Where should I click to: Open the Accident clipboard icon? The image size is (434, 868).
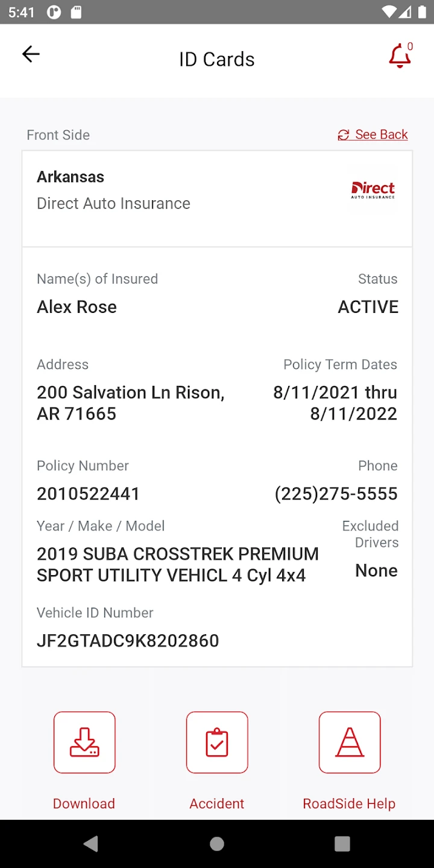coord(217,742)
